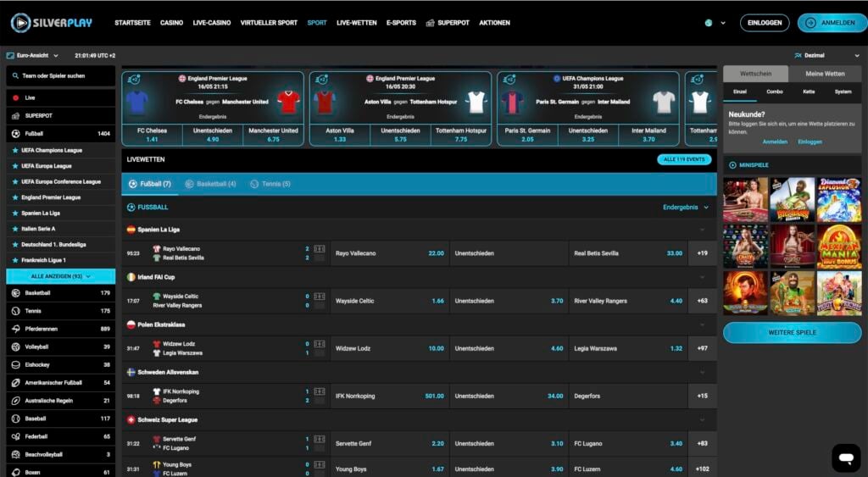Viewport: 868px width, 477px height.
Task: Select the Combo bet slip tab
Action: click(x=775, y=92)
